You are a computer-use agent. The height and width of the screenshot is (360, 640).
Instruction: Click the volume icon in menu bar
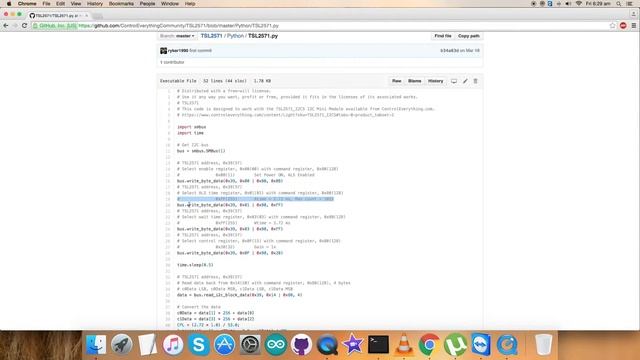568,4
